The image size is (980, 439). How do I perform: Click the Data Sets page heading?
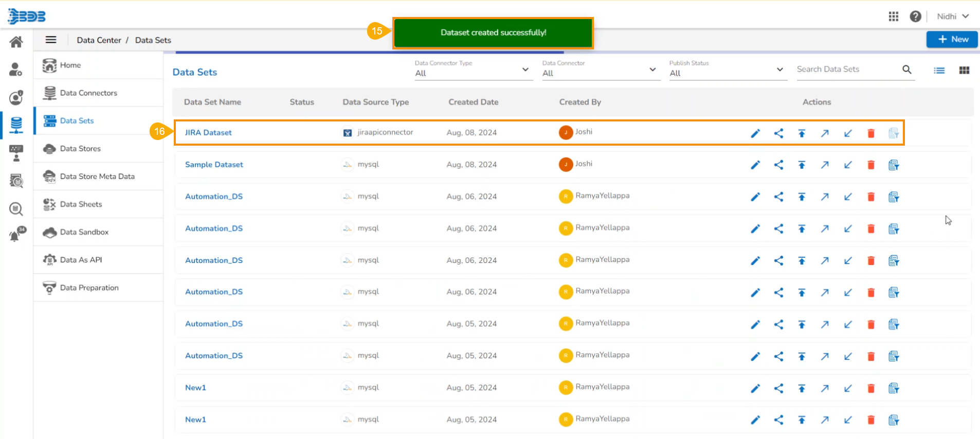[195, 72]
